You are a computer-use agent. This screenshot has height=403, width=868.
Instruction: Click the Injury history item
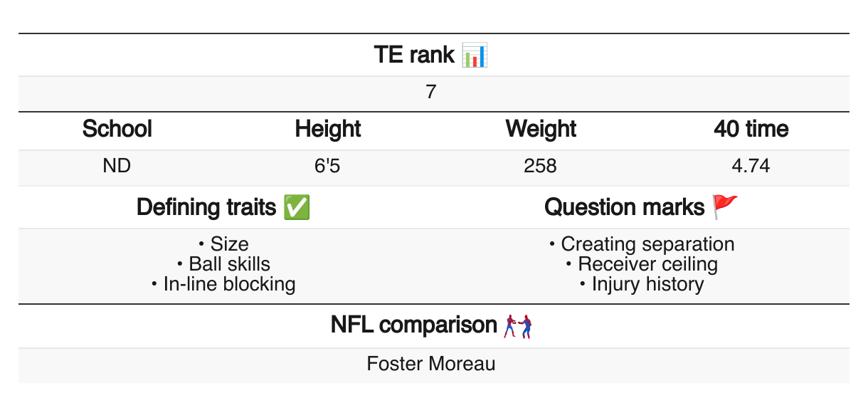coord(647,284)
